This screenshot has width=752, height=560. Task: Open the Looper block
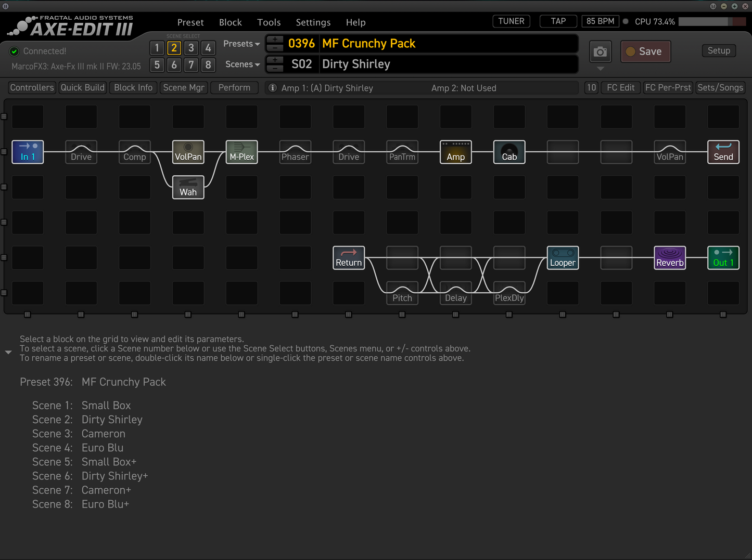pyautogui.click(x=562, y=257)
